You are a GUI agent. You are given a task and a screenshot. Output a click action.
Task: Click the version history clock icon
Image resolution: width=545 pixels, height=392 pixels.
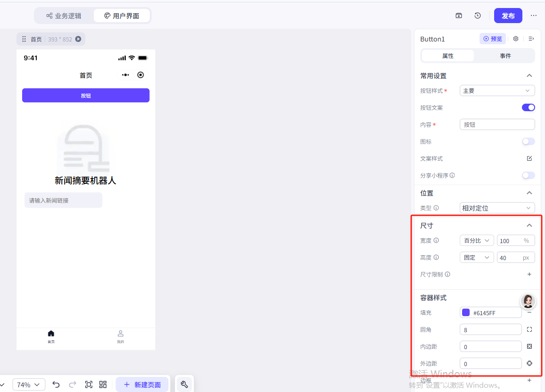coord(478,16)
